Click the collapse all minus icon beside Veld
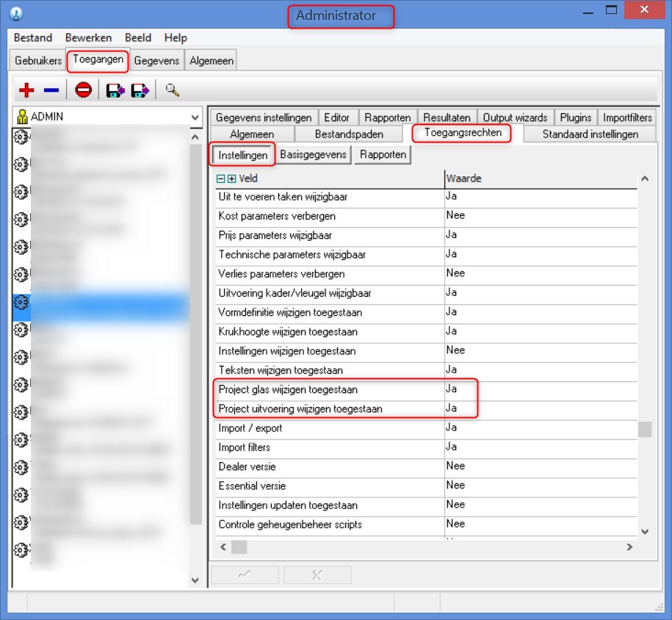 (x=221, y=179)
